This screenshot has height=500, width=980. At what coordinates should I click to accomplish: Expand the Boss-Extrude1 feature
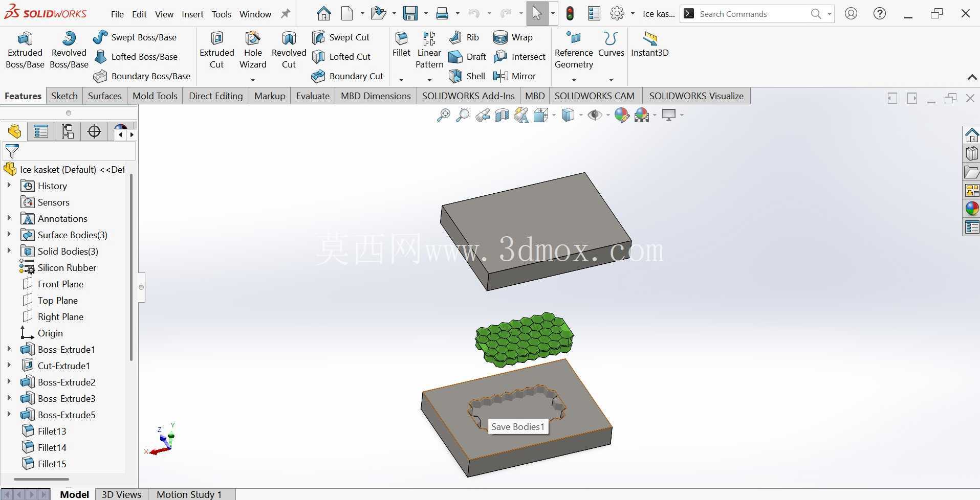coord(9,349)
